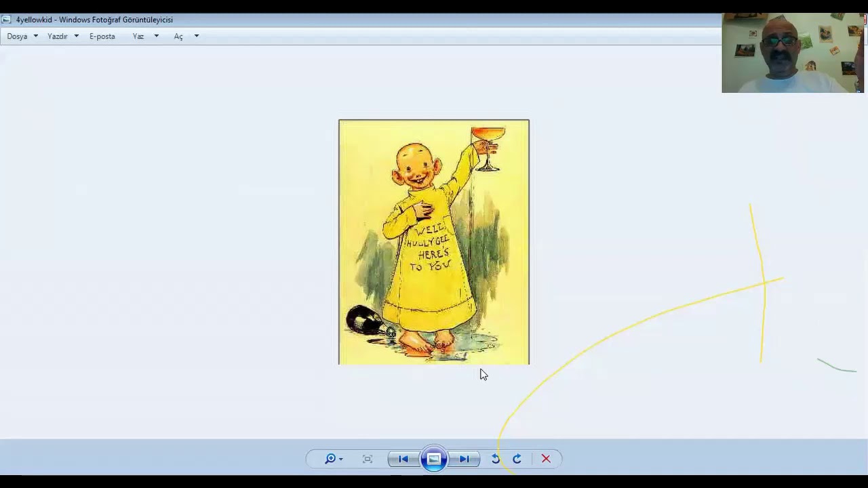Open the Yazdır menu

(58, 37)
